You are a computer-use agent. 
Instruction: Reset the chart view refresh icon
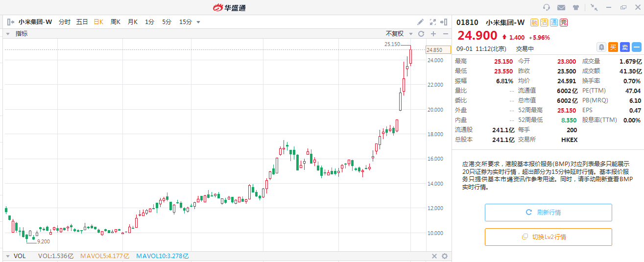point(421,34)
